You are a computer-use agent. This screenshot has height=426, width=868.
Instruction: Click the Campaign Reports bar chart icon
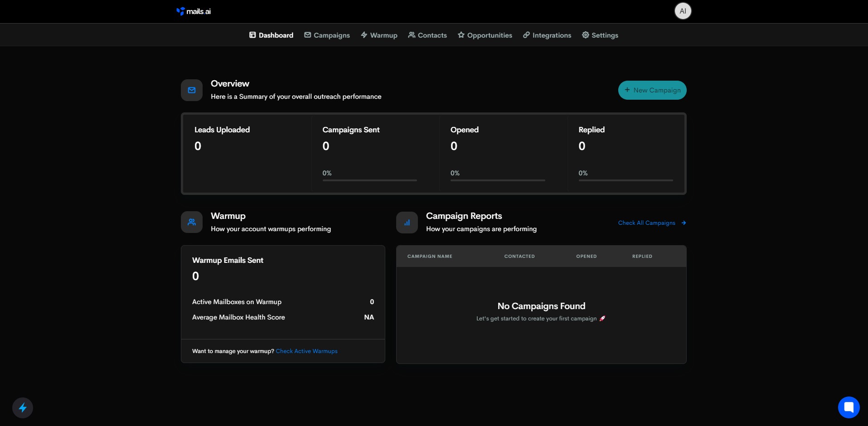pos(407,223)
